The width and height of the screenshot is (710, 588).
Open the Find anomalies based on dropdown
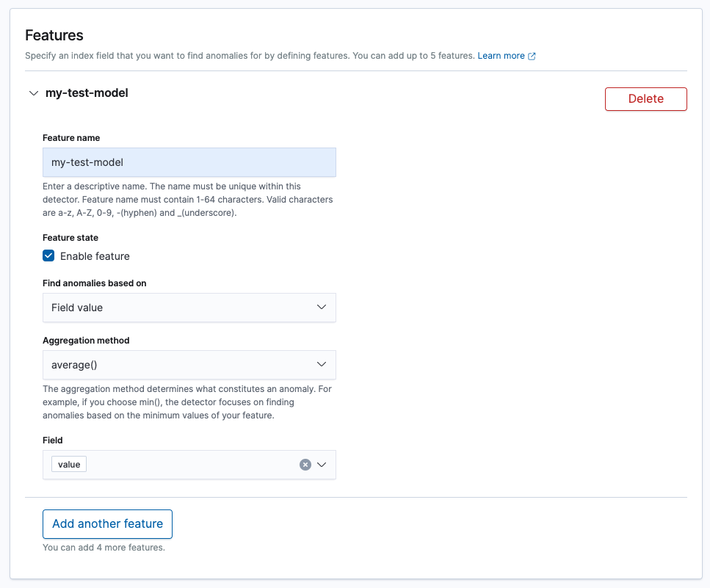coord(189,308)
